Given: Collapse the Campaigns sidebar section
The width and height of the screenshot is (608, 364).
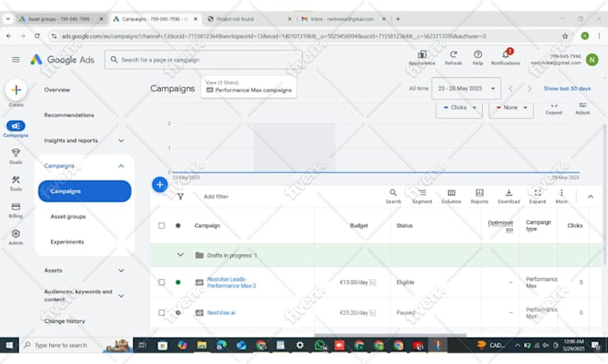Looking at the screenshot, I should click(x=121, y=166).
